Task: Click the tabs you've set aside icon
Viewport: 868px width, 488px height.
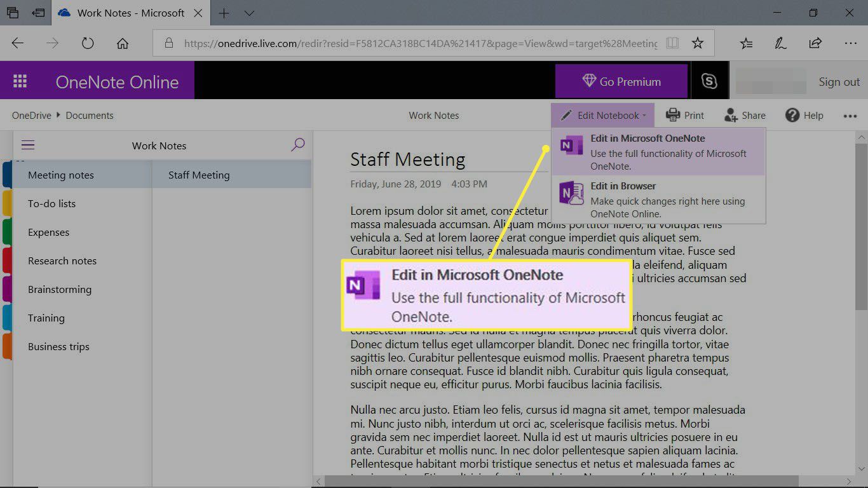Action: pos(13,13)
